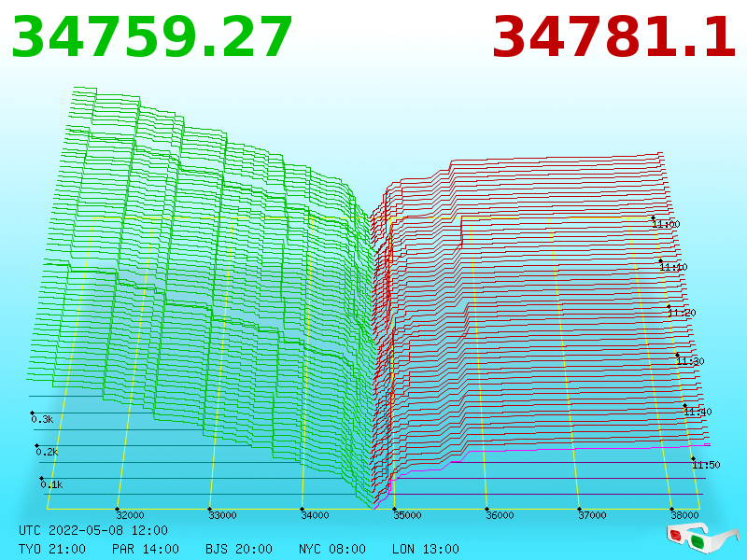
Task: Click the PAR 14:00 time
Action: [146, 549]
